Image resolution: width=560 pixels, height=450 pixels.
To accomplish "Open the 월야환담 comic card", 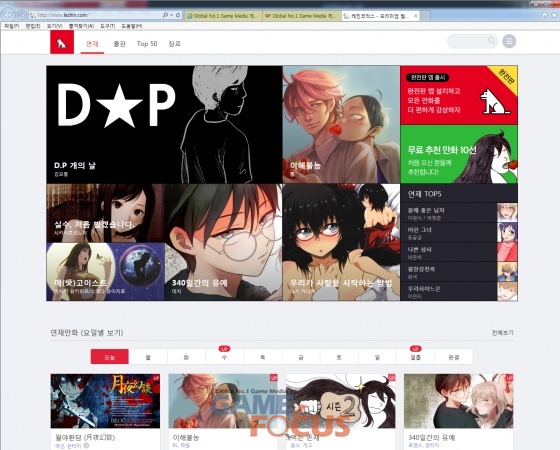I will [105, 412].
